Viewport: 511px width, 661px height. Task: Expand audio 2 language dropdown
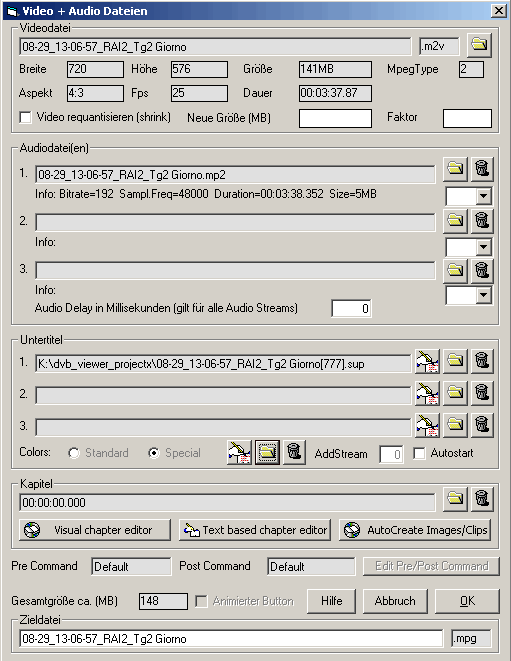484,247
